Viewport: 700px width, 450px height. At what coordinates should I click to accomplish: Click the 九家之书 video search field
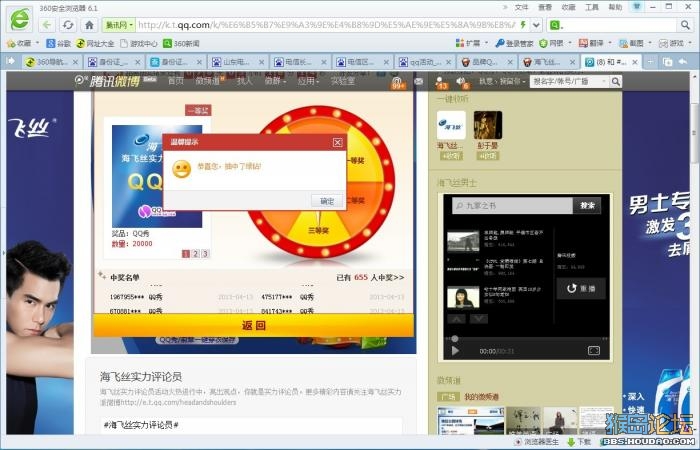pyautogui.click(x=512, y=205)
